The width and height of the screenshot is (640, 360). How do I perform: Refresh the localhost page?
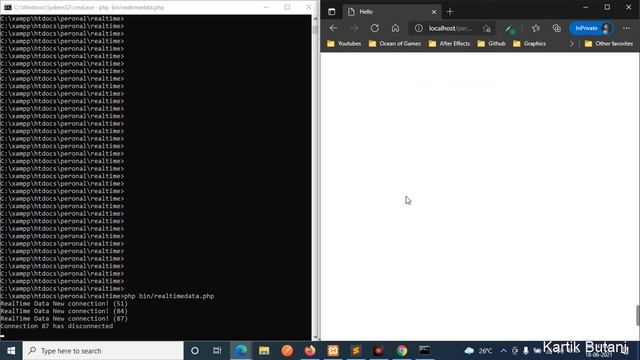pos(375,28)
